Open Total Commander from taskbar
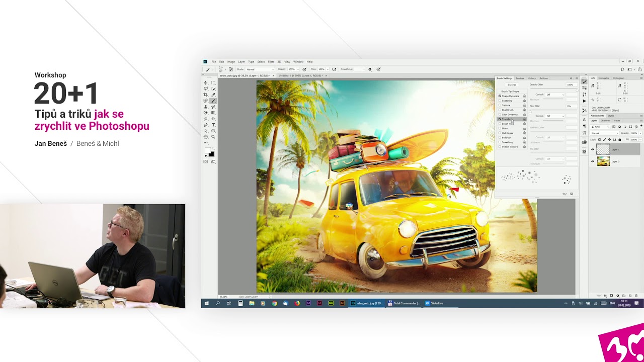The width and height of the screenshot is (644, 362). (x=405, y=303)
